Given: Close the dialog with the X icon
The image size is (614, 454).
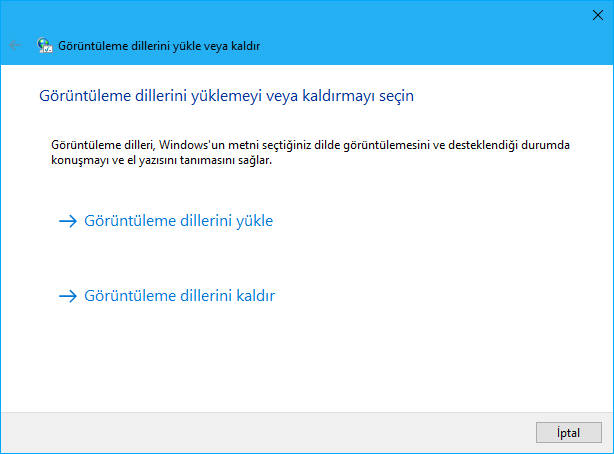Looking at the screenshot, I should pyautogui.click(x=598, y=15).
